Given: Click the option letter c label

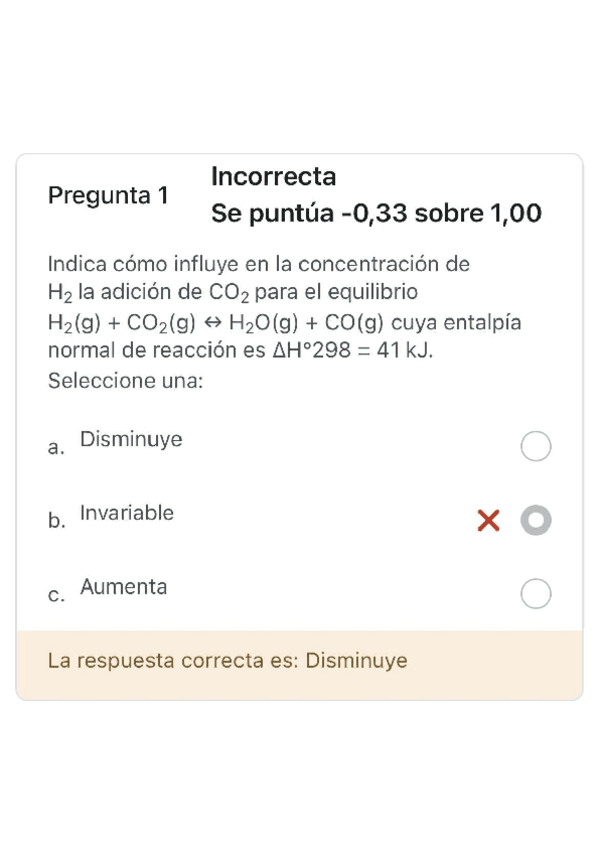Looking at the screenshot, I should 55,595.
